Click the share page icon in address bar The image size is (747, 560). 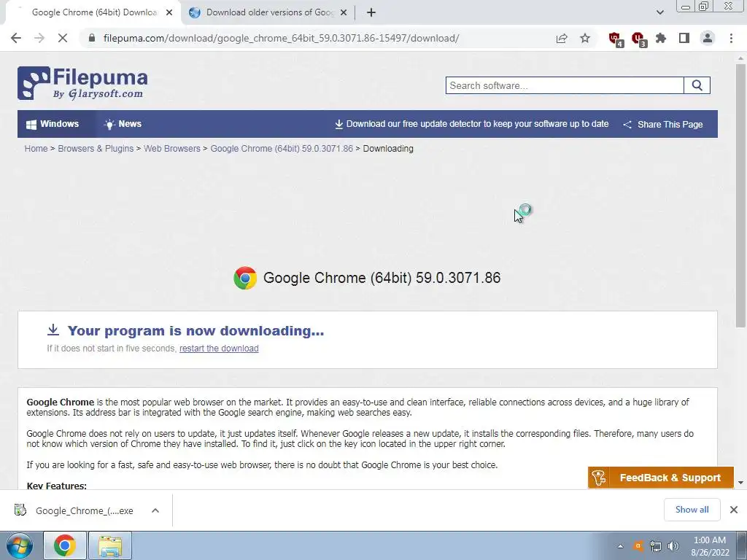(x=562, y=38)
